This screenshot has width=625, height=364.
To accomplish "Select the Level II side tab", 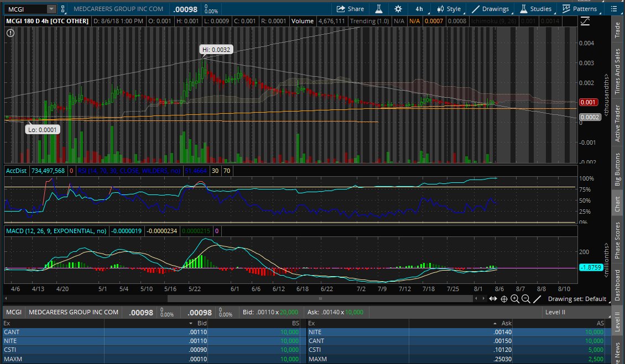I will [617, 322].
